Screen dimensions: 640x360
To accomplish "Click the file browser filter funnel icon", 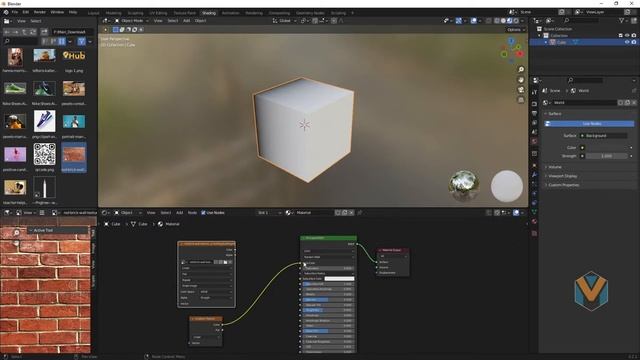I will (81, 41).
